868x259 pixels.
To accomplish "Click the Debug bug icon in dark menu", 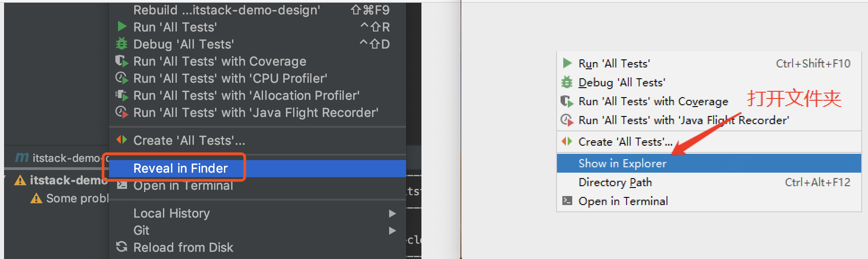I will (122, 44).
